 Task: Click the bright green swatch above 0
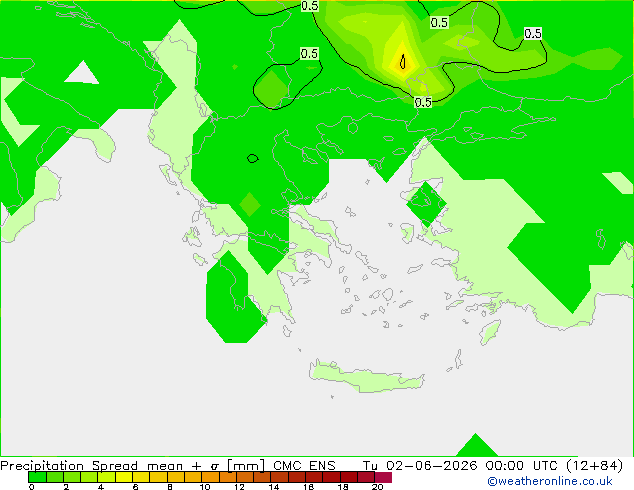coord(37,477)
